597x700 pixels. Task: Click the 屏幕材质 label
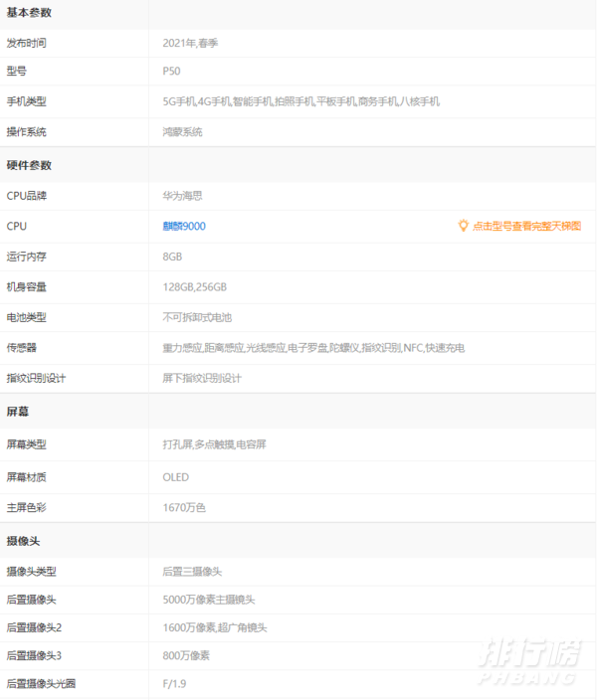tap(26, 477)
